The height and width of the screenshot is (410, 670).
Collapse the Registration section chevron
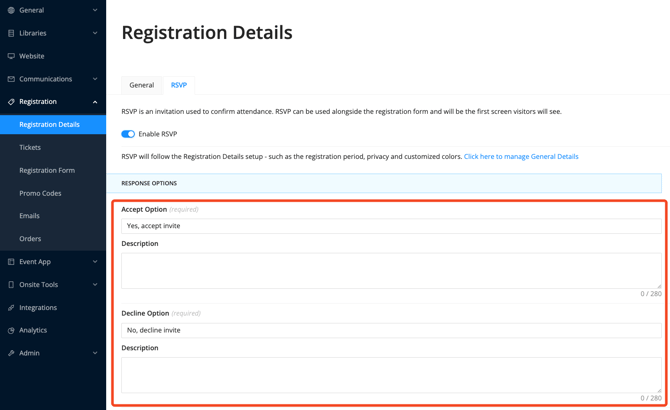tap(95, 102)
